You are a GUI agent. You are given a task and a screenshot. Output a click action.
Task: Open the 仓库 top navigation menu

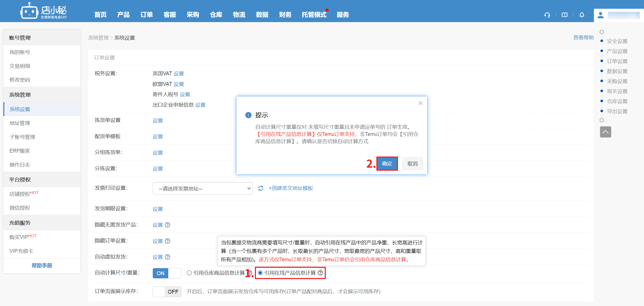click(216, 15)
